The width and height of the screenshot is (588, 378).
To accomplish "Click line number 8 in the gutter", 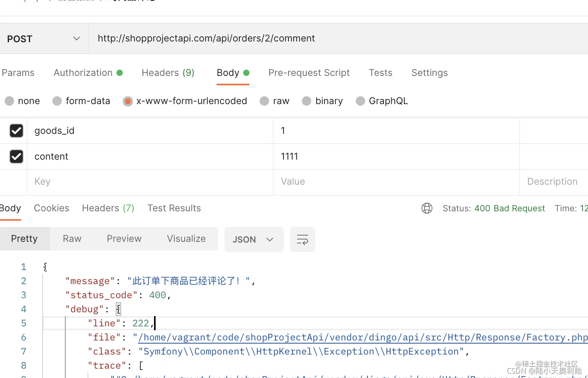I will pyautogui.click(x=23, y=365).
